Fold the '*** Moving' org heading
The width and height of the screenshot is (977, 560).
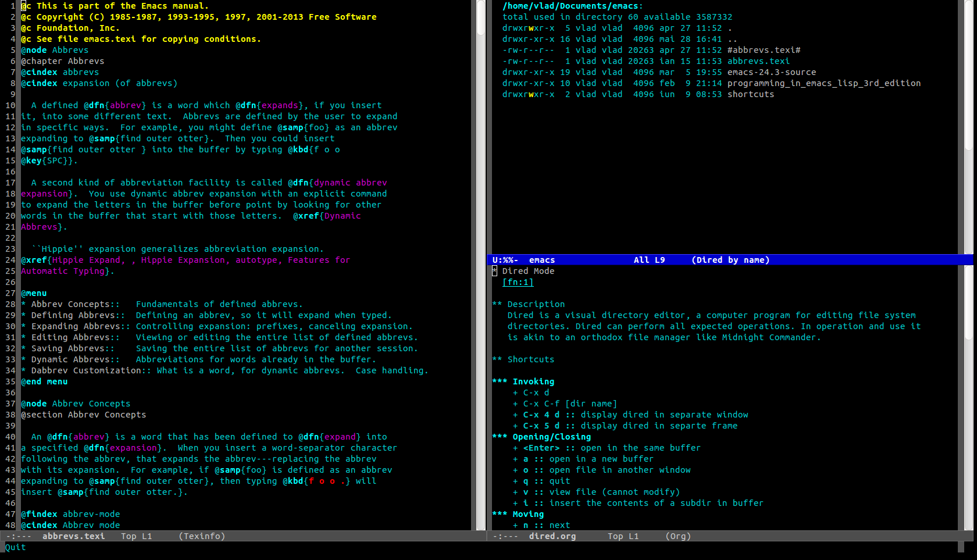tap(518, 514)
